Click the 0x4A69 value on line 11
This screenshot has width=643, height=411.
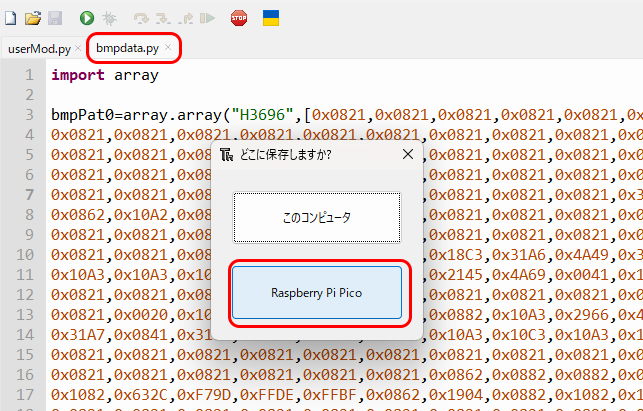519,274
